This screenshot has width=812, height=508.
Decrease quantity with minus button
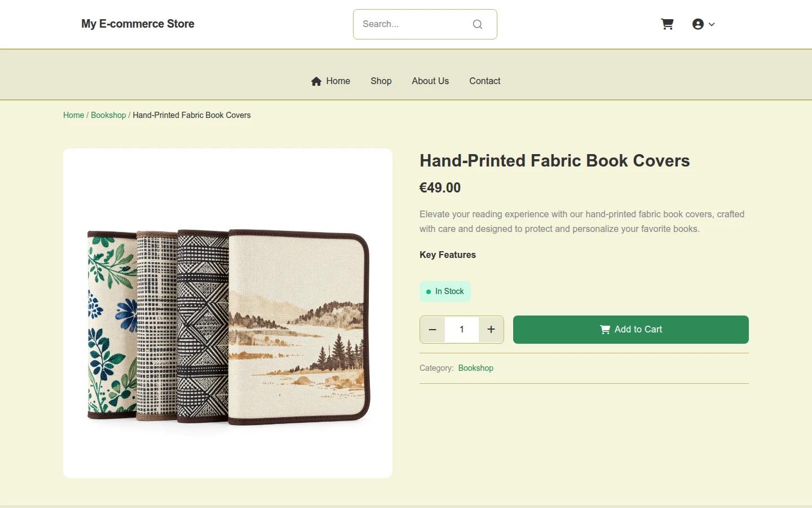433,330
